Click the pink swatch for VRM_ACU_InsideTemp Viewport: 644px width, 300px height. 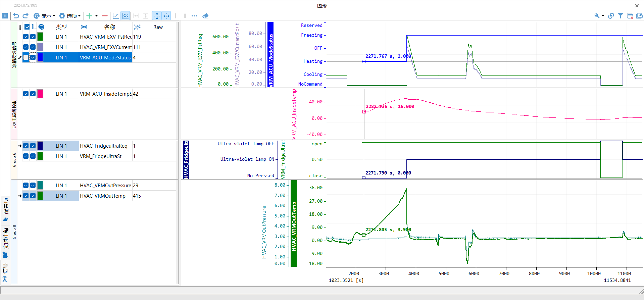click(40, 94)
